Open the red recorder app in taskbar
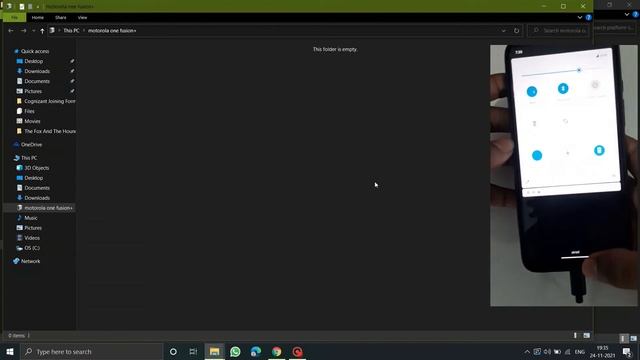Viewport: 640px width, 360px height. [298, 351]
